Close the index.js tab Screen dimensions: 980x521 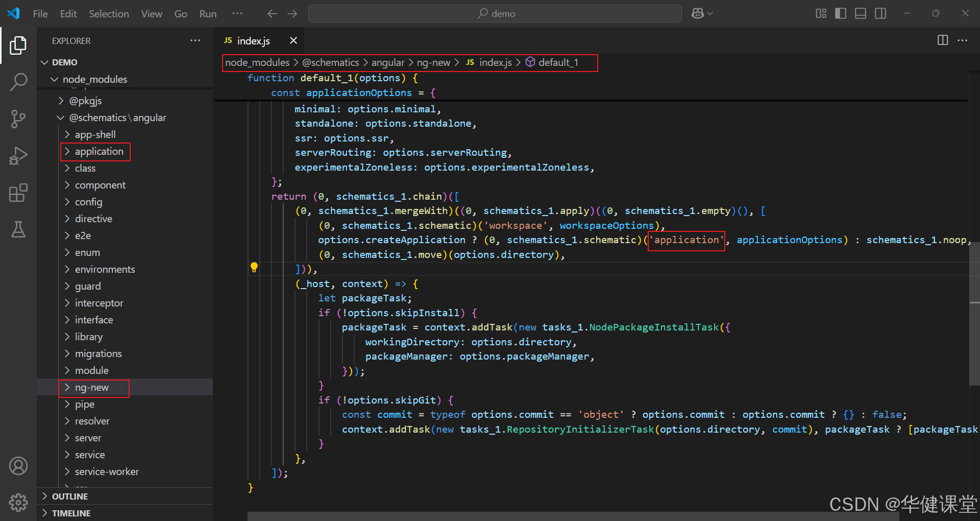click(293, 40)
